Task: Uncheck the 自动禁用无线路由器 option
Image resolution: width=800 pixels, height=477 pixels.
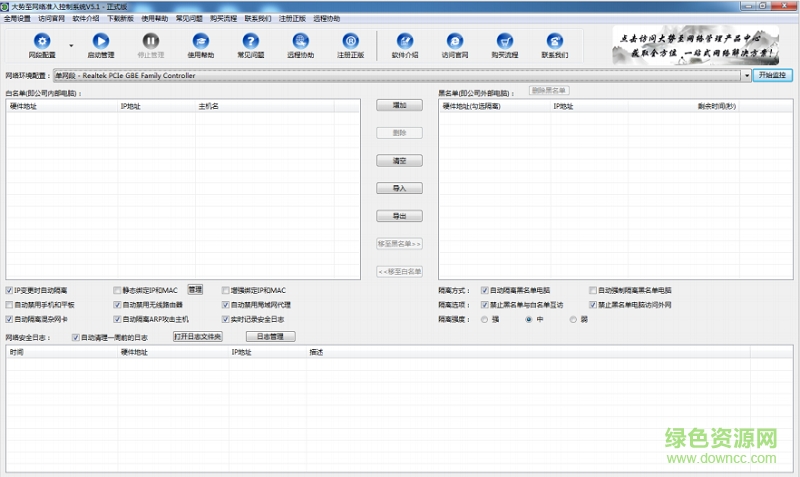Action: click(x=117, y=304)
